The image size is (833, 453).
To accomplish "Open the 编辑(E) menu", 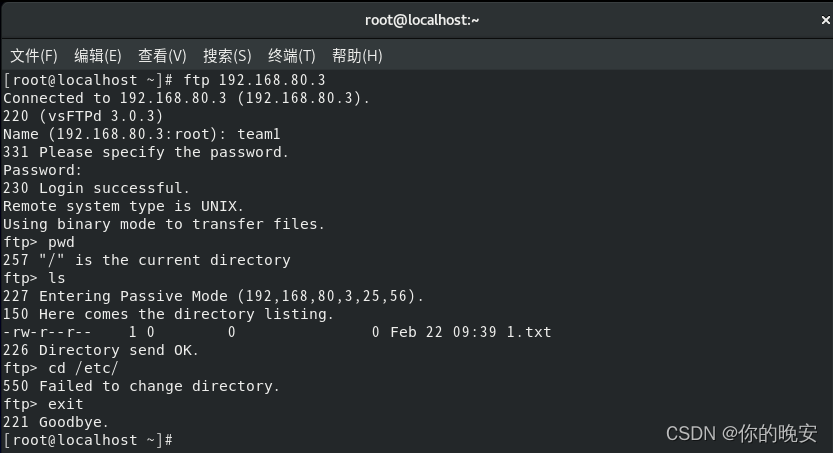I will pyautogui.click(x=98, y=55).
